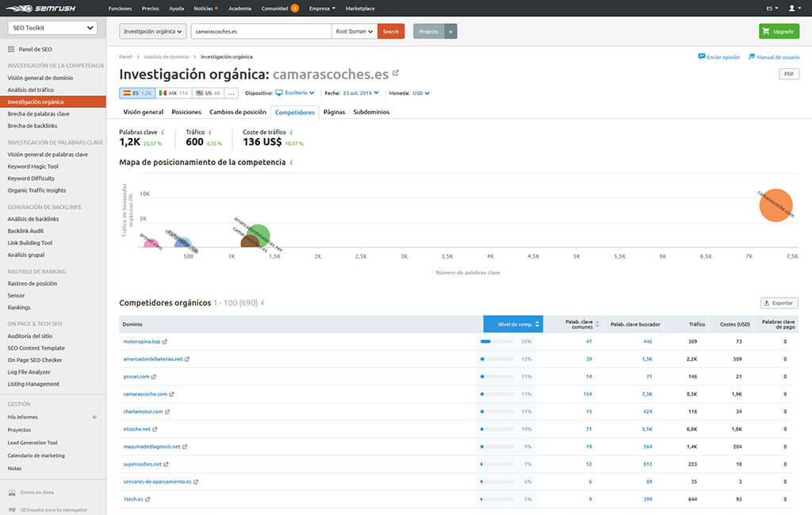Viewport: 812px width, 515px height.
Task: Open Funciones in the top menu
Action: pyautogui.click(x=121, y=8)
